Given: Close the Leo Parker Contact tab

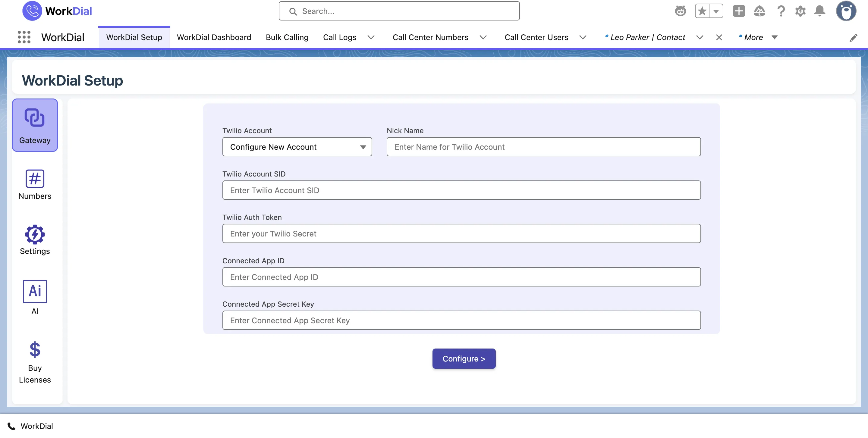Looking at the screenshot, I should (719, 37).
